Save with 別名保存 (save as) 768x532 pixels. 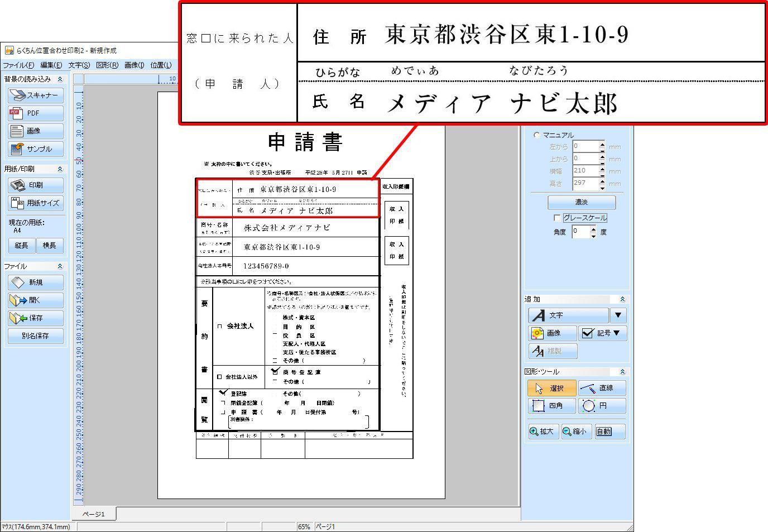pos(35,336)
